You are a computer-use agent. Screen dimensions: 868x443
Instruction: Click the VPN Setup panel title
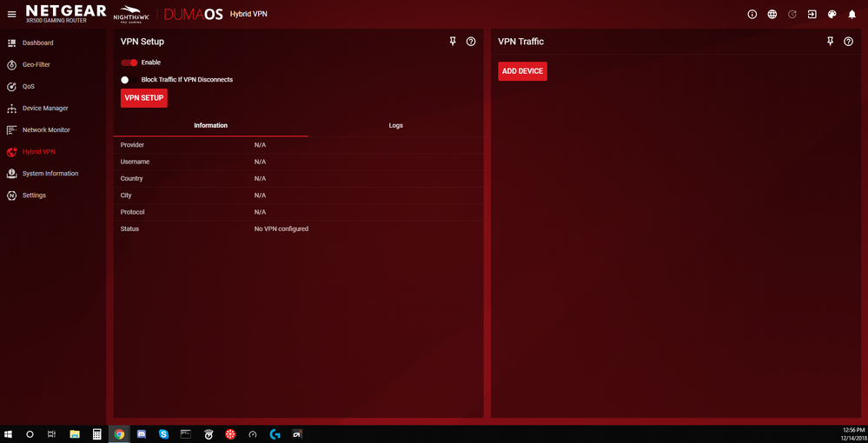(x=142, y=42)
